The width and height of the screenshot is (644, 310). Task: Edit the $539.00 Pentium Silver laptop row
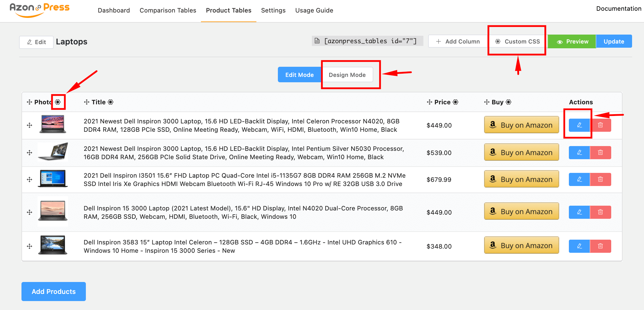click(x=579, y=153)
